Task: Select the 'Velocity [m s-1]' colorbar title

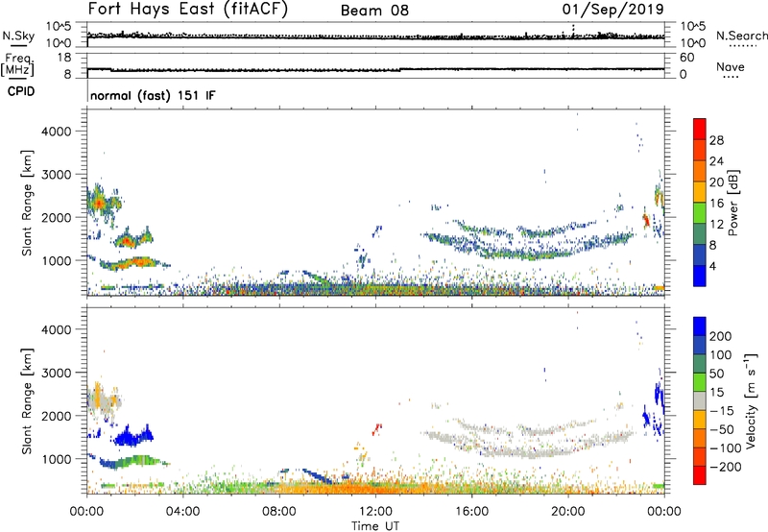Action: (750, 400)
